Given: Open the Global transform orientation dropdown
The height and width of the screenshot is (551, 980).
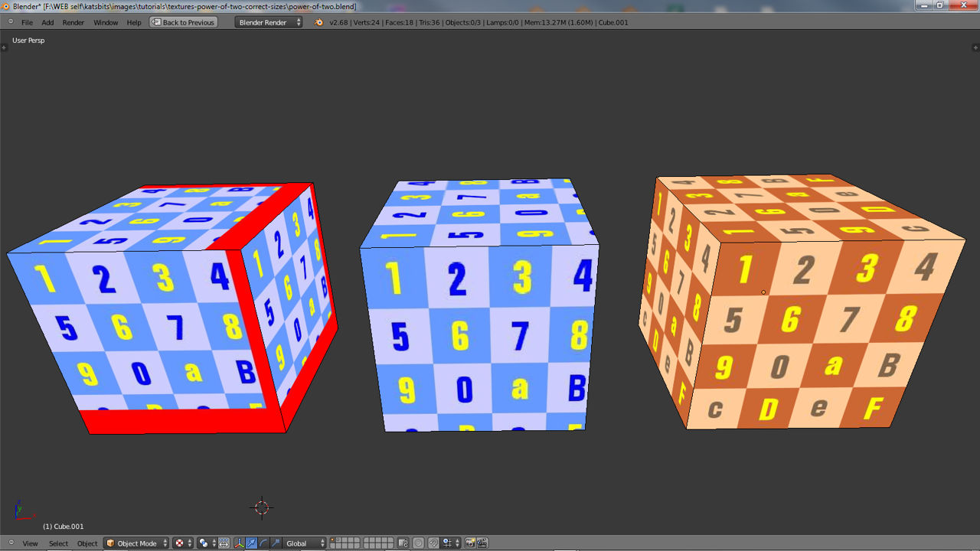Looking at the screenshot, I should [305, 543].
